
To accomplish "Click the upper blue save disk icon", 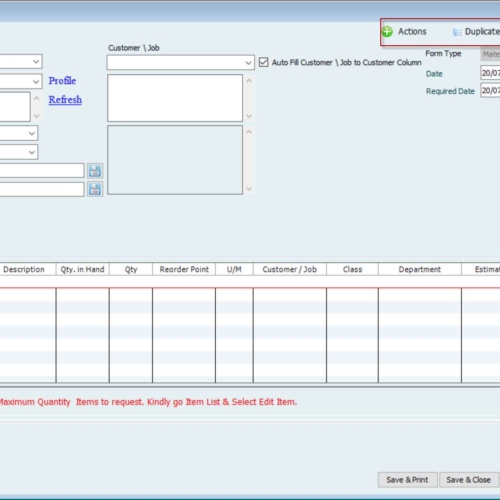I will pos(95,171).
